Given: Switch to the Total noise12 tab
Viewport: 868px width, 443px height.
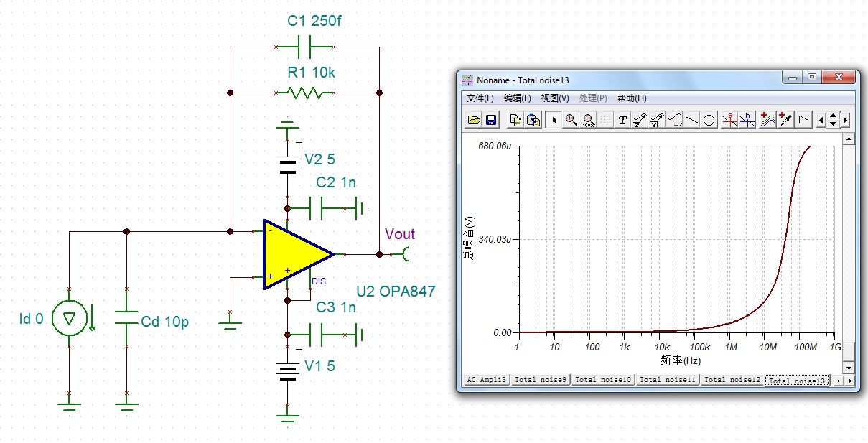Looking at the screenshot, I should point(732,380).
